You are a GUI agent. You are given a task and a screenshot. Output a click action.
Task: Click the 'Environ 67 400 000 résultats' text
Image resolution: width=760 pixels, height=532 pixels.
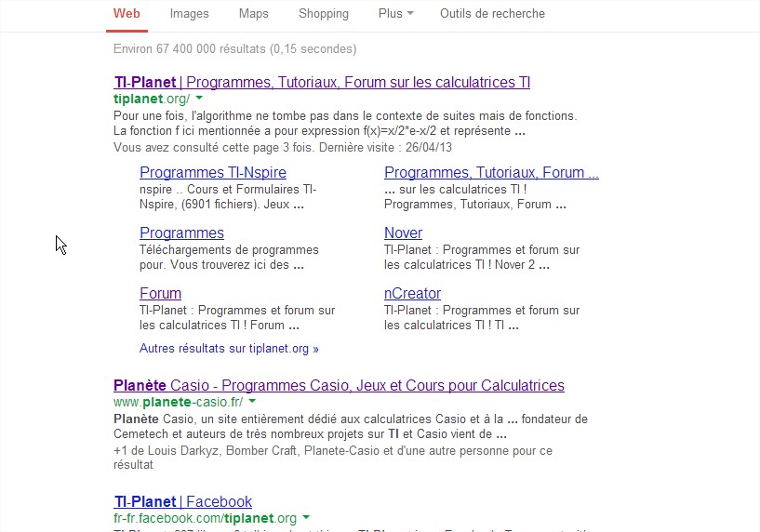click(190, 49)
